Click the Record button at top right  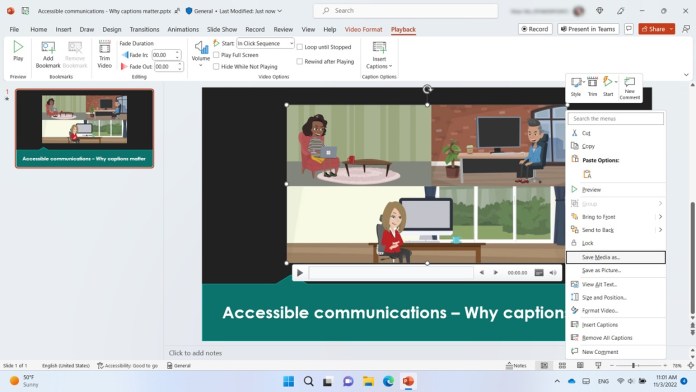(535, 29)
